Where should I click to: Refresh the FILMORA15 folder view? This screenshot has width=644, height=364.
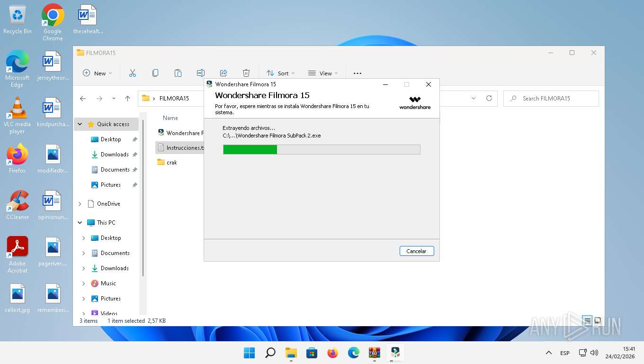[489, 99]
